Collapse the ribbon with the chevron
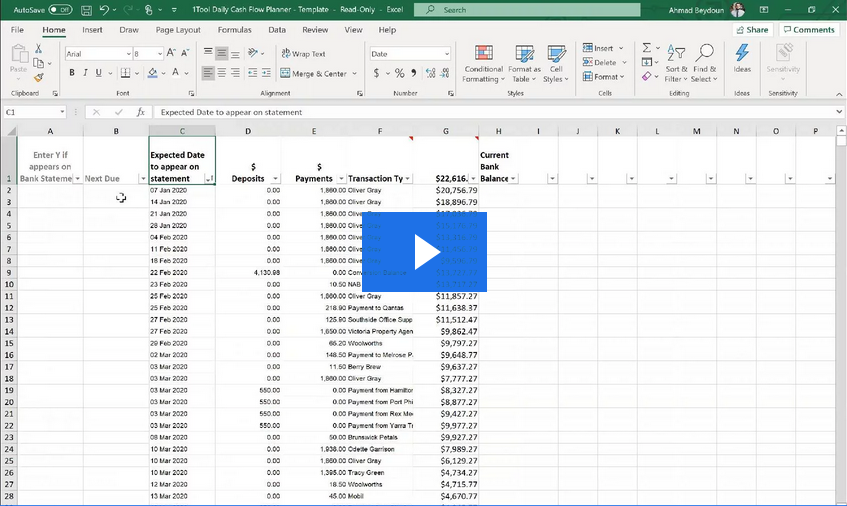Viewport: 847px width, 506px height. coord(839,95)
